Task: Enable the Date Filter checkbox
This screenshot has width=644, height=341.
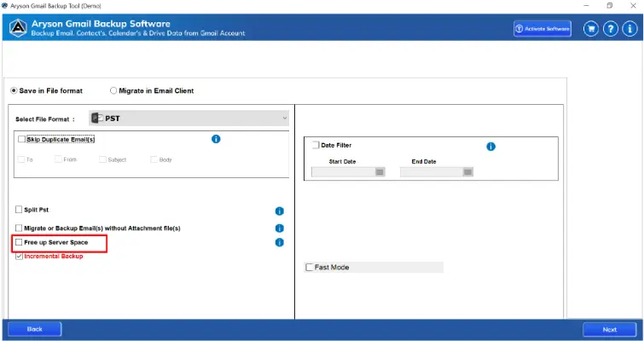Action: coord(316,145)
